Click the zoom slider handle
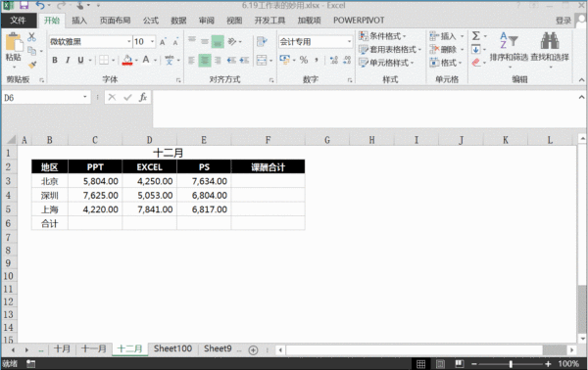The image size is (588, 370). (511, 363)
